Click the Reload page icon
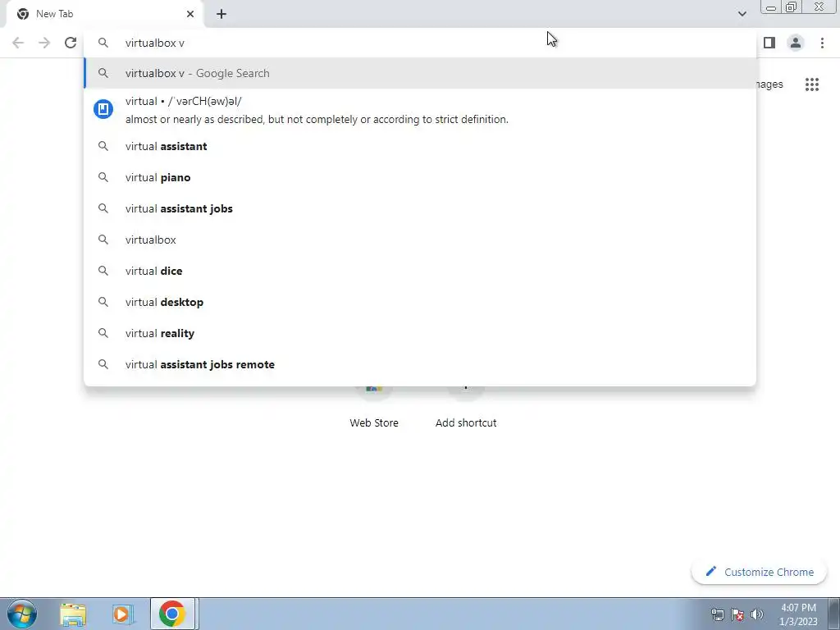 (x=71, y=43)
